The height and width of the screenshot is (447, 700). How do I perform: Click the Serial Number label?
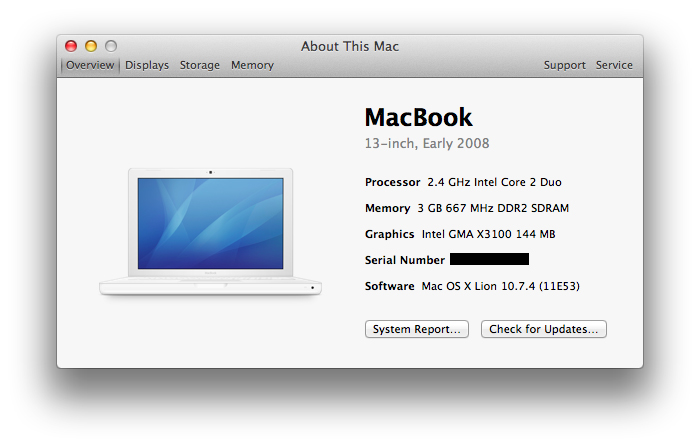404,260
